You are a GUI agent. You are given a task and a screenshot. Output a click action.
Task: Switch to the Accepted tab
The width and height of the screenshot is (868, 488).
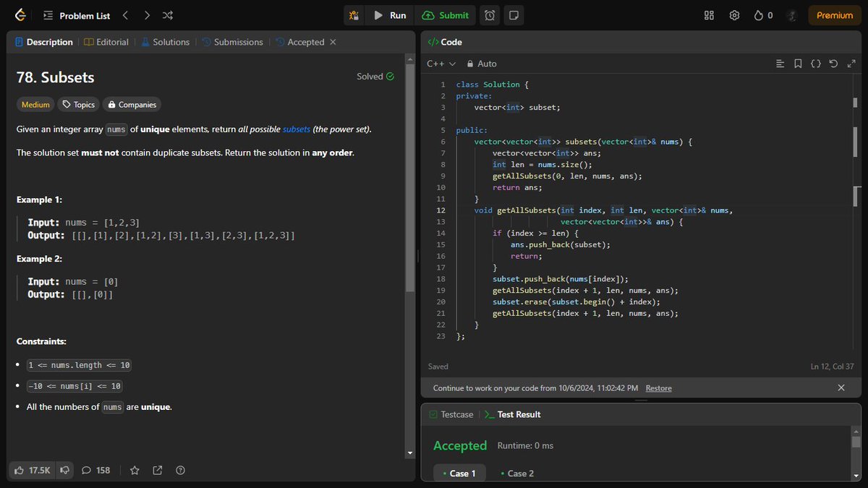[300, 42]
